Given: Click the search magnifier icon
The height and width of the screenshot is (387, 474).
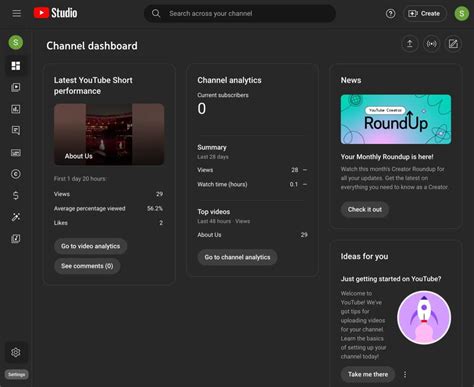Looking at the screenshot, I should click(x=156, y=13).
